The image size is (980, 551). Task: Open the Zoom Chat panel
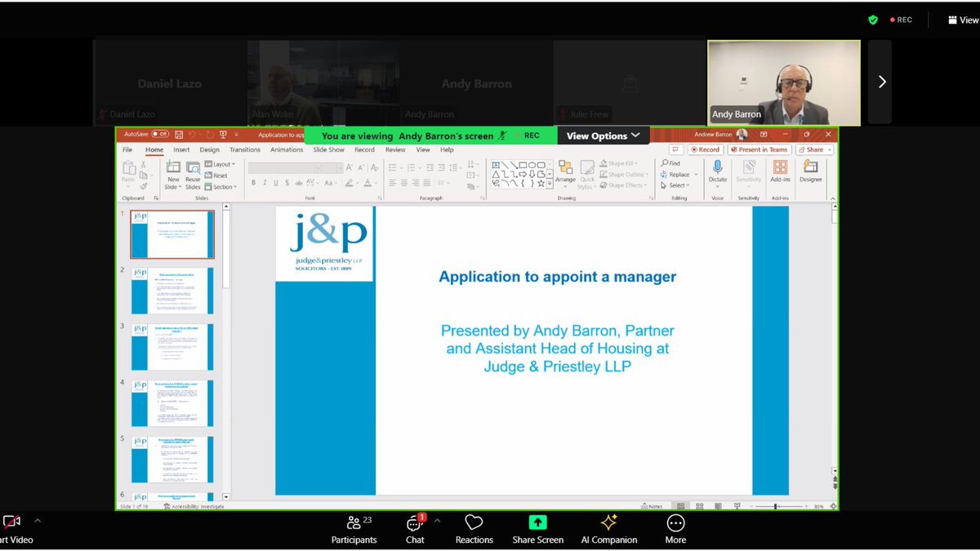[415, 529]
